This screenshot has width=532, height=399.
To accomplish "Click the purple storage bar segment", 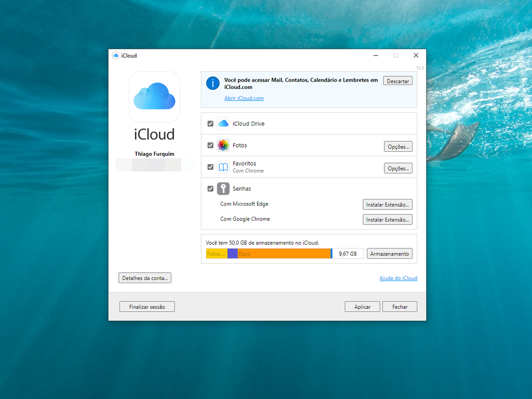I will (232, 254).
